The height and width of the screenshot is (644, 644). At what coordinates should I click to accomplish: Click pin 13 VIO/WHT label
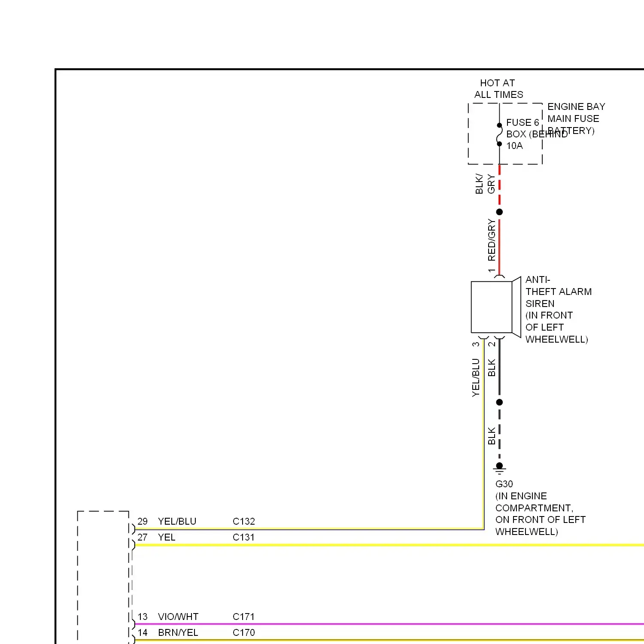pos(168,617)
